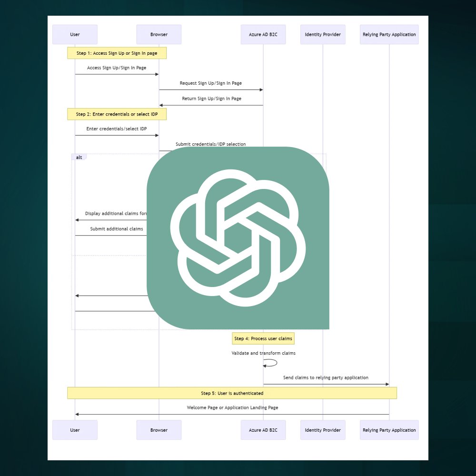This screenshot has height=476, width=476.
Task: Select the 'Step 5: User is authenticated' note
Action: (232, 393)
